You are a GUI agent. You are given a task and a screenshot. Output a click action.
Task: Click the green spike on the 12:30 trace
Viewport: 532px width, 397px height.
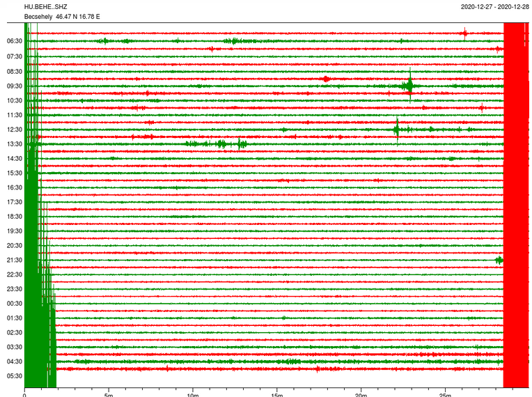tap(397, 130)
